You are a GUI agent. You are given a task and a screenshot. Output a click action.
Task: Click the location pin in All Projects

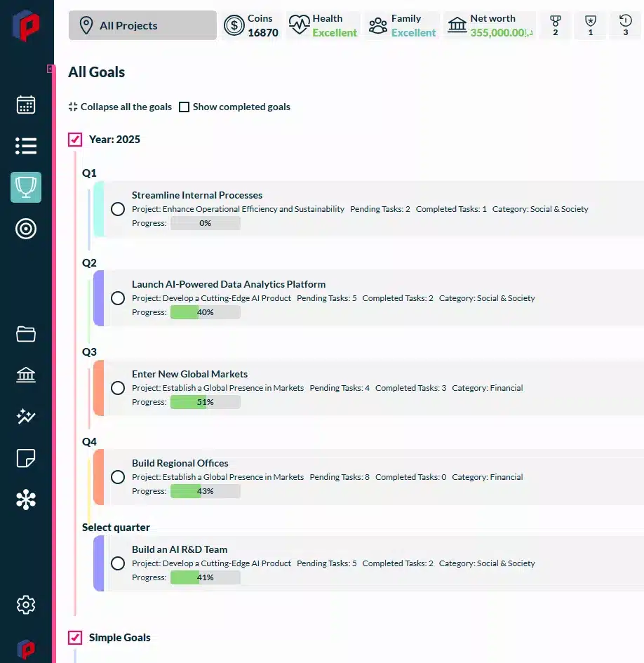[86, 25]
